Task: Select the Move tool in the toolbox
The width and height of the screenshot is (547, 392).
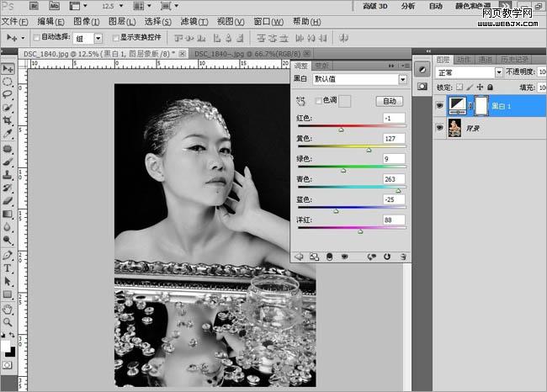Action: tap(8, 68)
